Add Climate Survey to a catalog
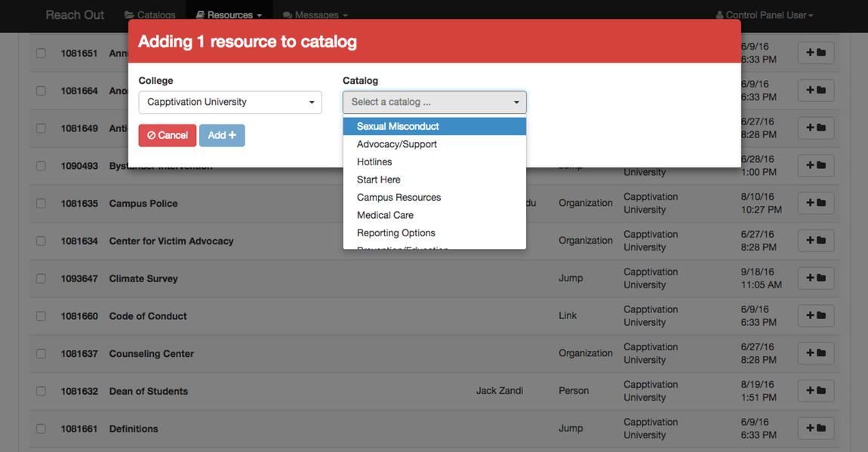This screenshot has width=868, height=452. [816, 278]
